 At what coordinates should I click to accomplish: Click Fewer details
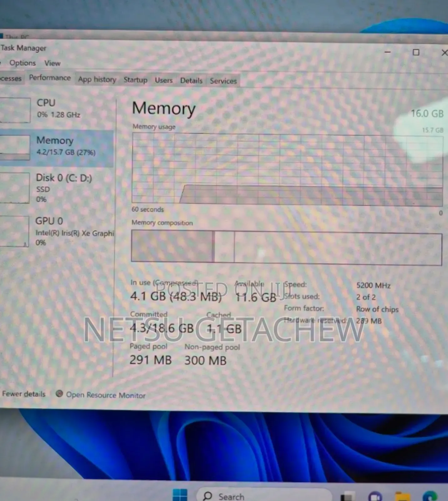point(24,394)
